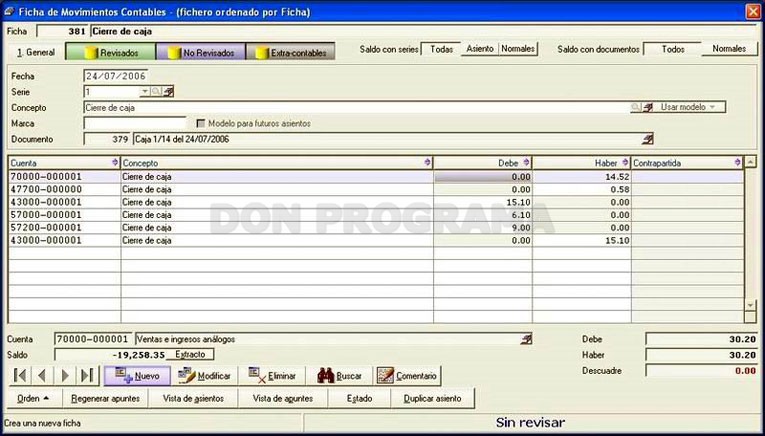Enable Modelo para futuros asientos checkbox
This screenshot has width=765, height=436.
[201, 123]
